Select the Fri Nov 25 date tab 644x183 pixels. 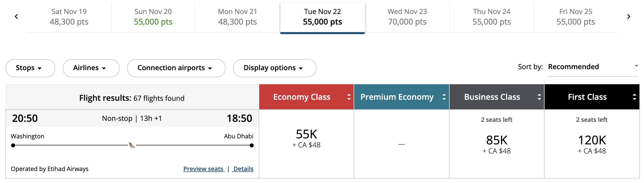(576, 17)
